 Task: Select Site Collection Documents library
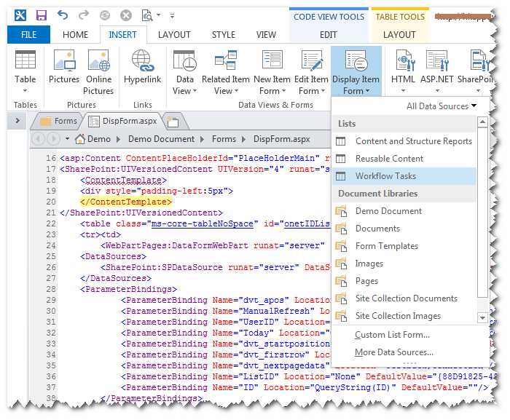click(x=404, y=298)
